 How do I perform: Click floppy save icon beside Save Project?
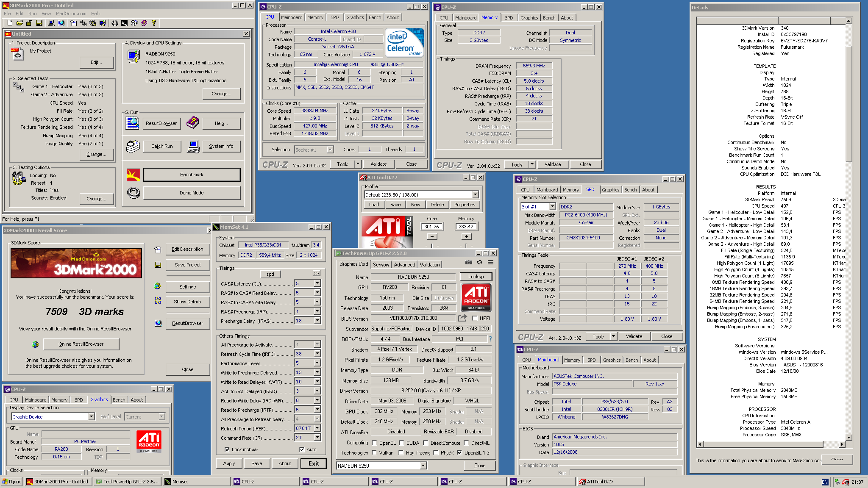pos(158,265)
